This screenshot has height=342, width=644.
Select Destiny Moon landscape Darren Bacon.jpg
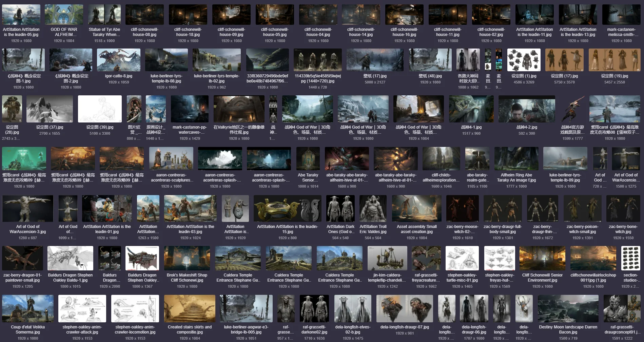click(568, 308)
